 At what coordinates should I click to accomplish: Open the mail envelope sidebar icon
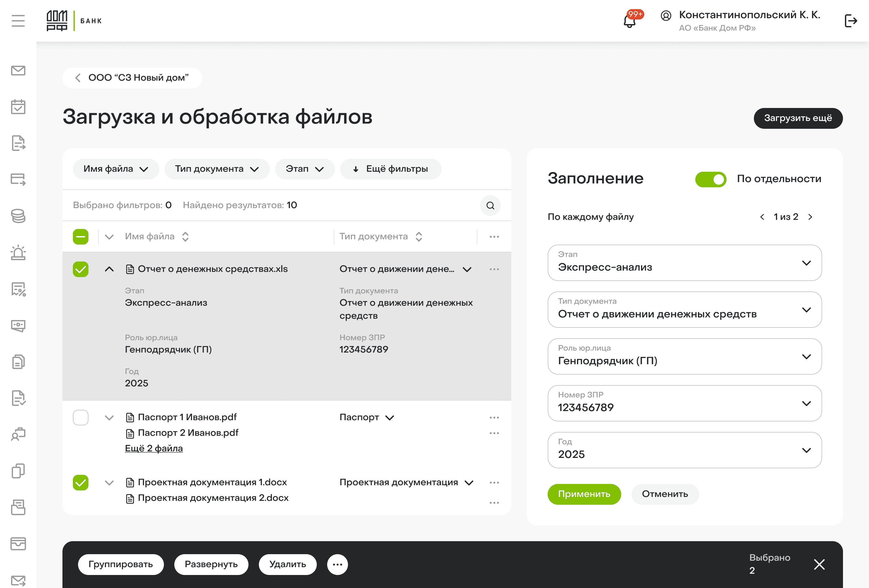[x=18, y=71]
